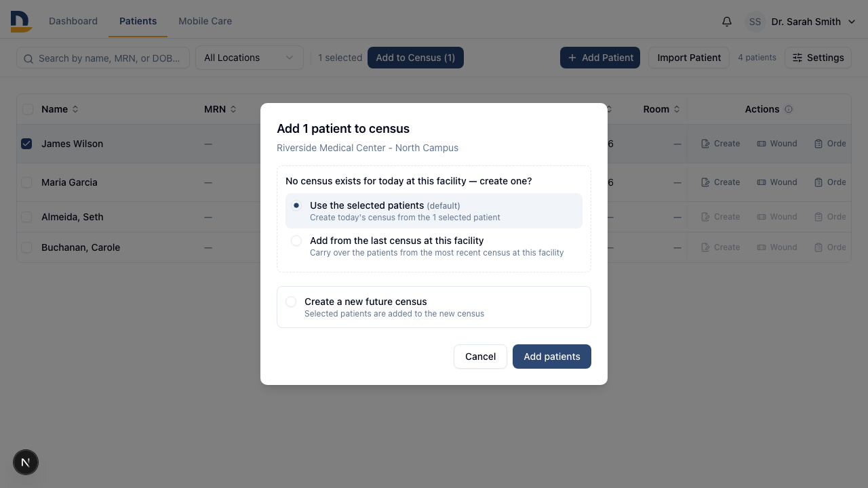The height and width of the screenshot is (488, 868).
Task: Select 'Use the selected patients' radio option
Action: [x=296, y=205]
